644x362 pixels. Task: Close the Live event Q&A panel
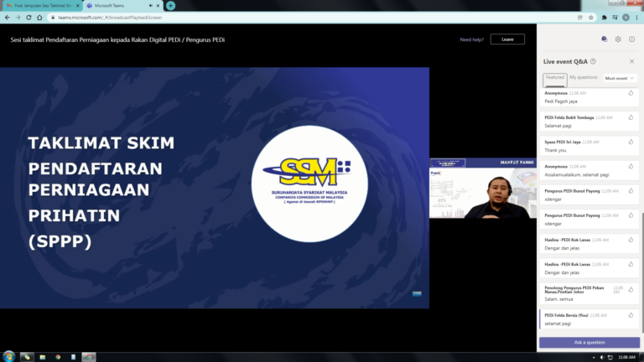coord(631,61)
